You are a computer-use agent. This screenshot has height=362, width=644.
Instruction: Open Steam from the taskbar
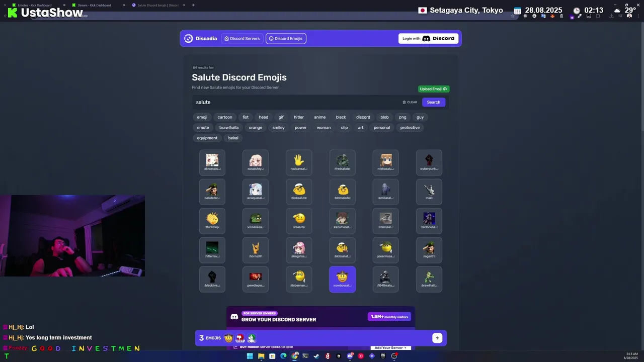pos(316,356)
